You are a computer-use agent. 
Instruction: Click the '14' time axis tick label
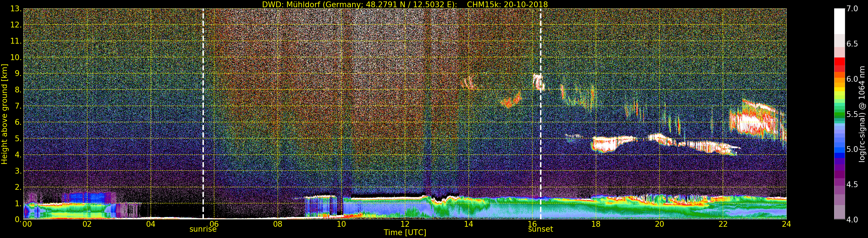pos(468,224)
